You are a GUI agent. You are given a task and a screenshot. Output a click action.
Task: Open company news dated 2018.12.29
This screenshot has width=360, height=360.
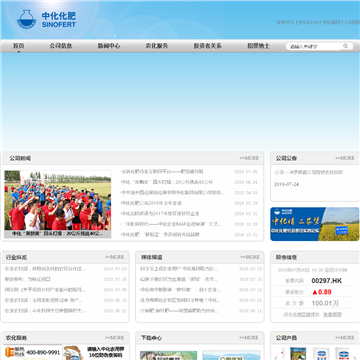point(171,224)
